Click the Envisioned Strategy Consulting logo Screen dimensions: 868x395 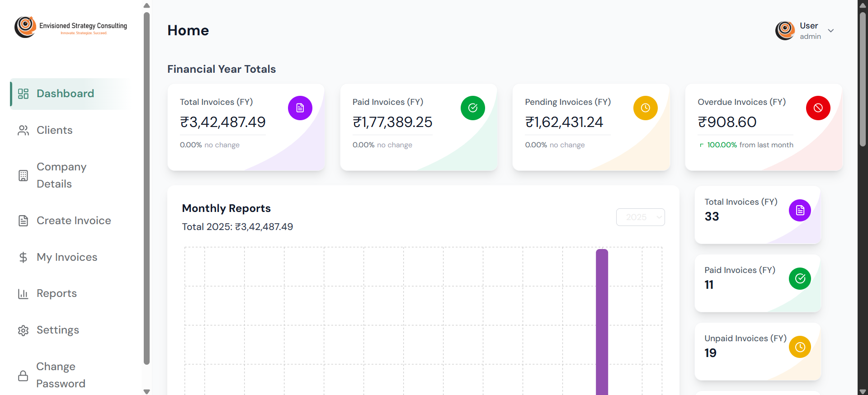[71, 27]
